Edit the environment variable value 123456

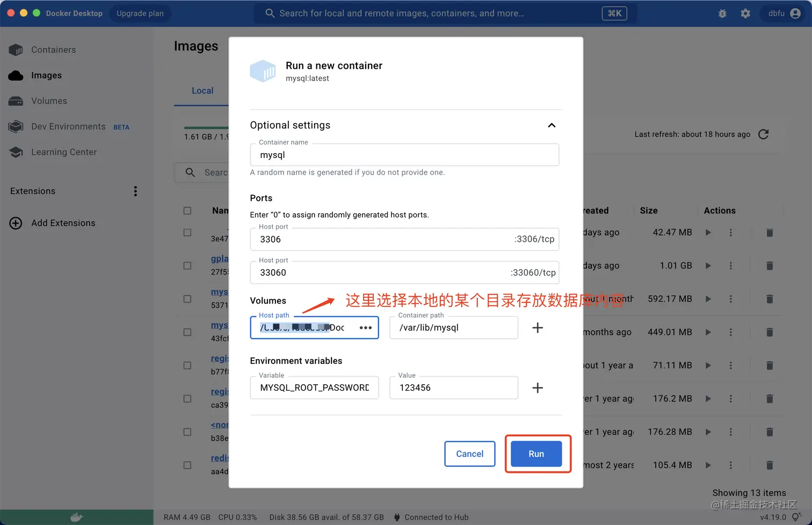point(454,388)
